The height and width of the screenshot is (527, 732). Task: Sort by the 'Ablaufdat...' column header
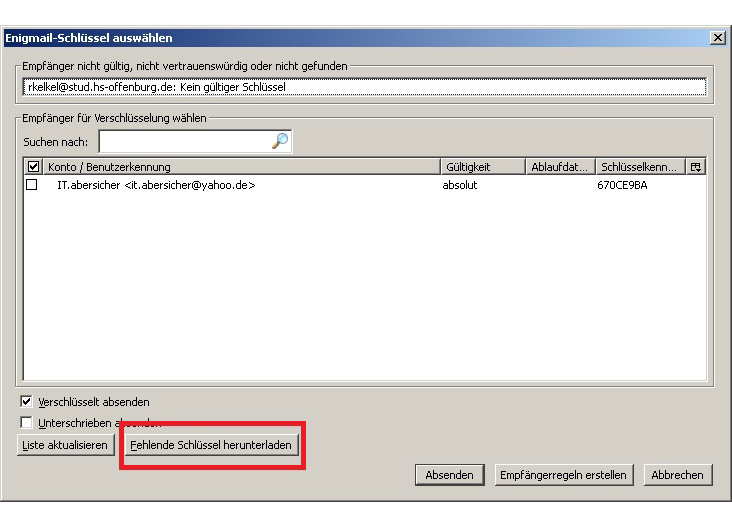tap(560, 167)
